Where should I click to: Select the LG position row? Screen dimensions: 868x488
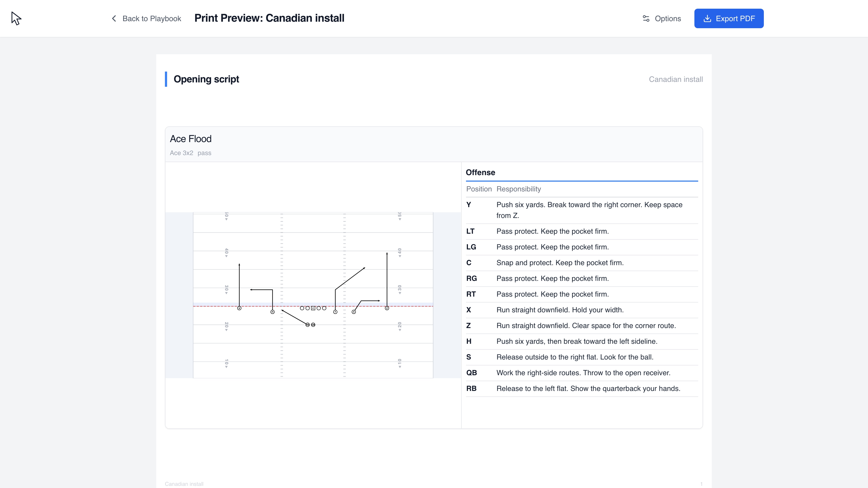coord(582,247)
